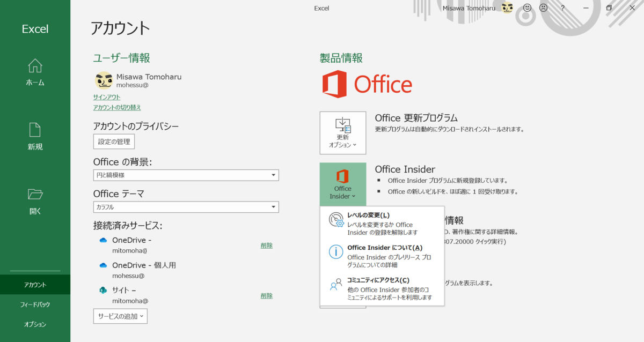
Task: Click Misawa Tomoharu profile picture under ユーザー情報
Action: pos(104,80)
